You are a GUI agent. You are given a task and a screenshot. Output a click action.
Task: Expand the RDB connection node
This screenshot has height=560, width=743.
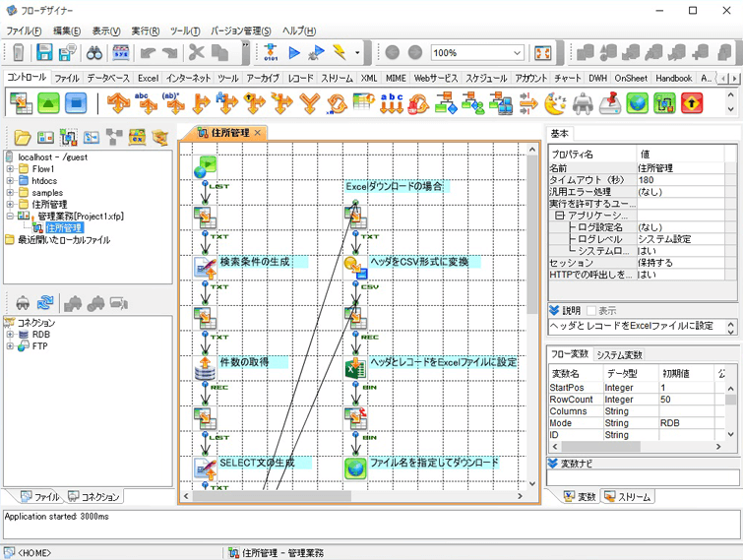point(10,335)
